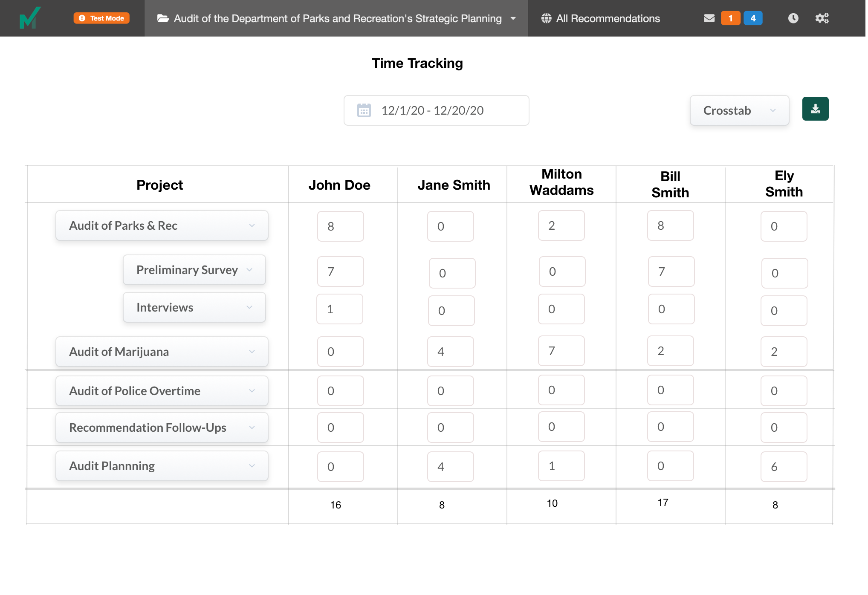Screen dimensions: 868x595
Task: Expand the audit project title dropdown arrow
Action: (513, 18)
